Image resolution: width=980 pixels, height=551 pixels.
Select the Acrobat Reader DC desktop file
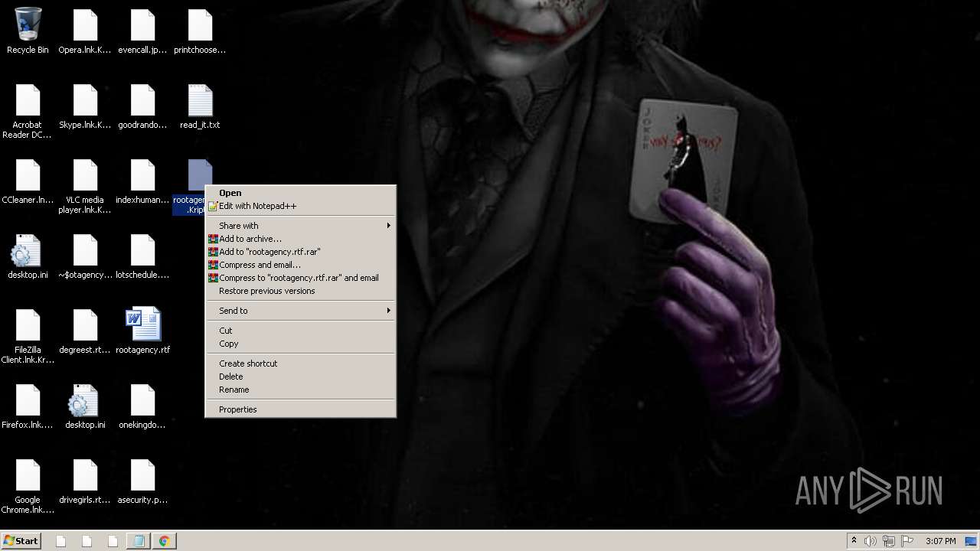[x=28, y=111]
